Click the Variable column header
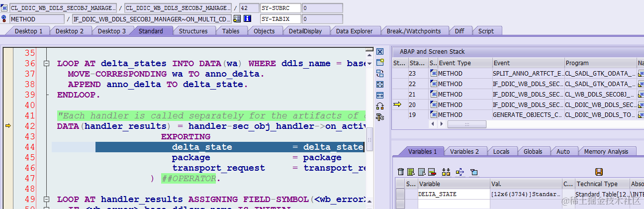The height and width of the screenshot is (209, 644). tap(454, 184)
